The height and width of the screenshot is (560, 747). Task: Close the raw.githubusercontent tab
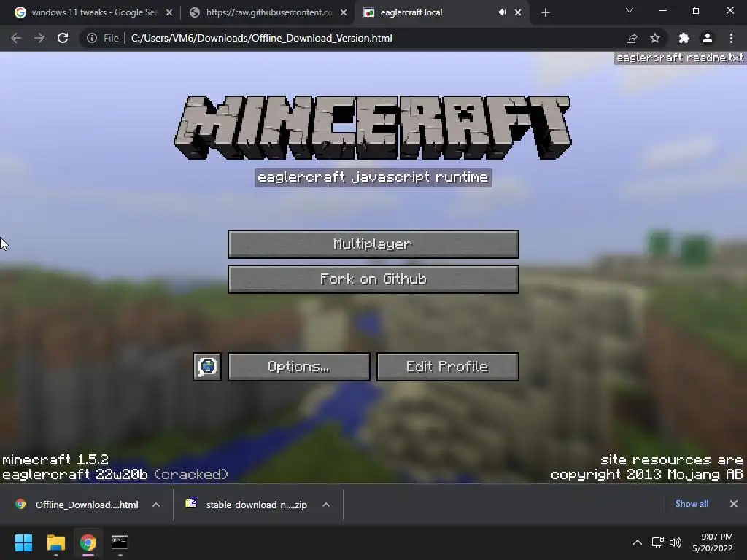344,13
